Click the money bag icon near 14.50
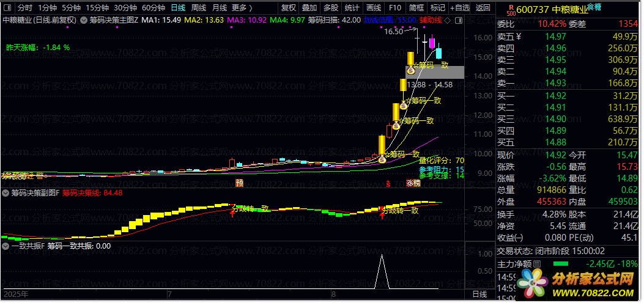Image resolution: width=644 pixels, height=303 pixels. click(411, 70)
